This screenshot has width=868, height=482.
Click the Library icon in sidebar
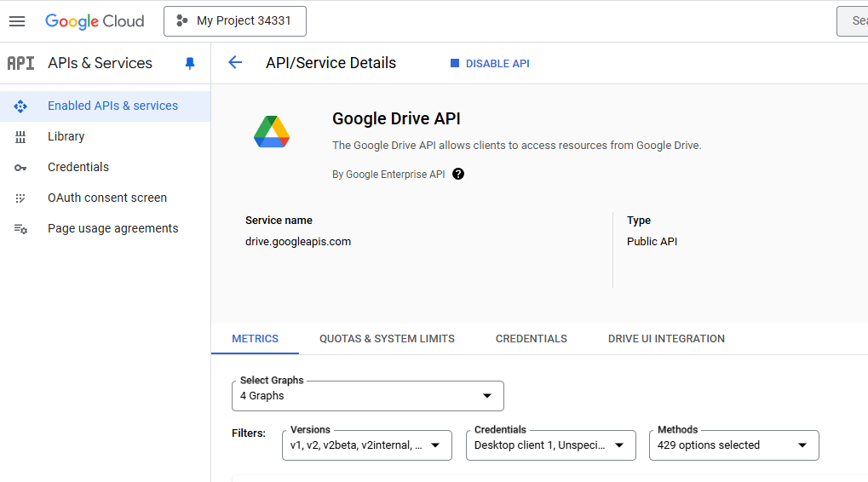[20, 137]
